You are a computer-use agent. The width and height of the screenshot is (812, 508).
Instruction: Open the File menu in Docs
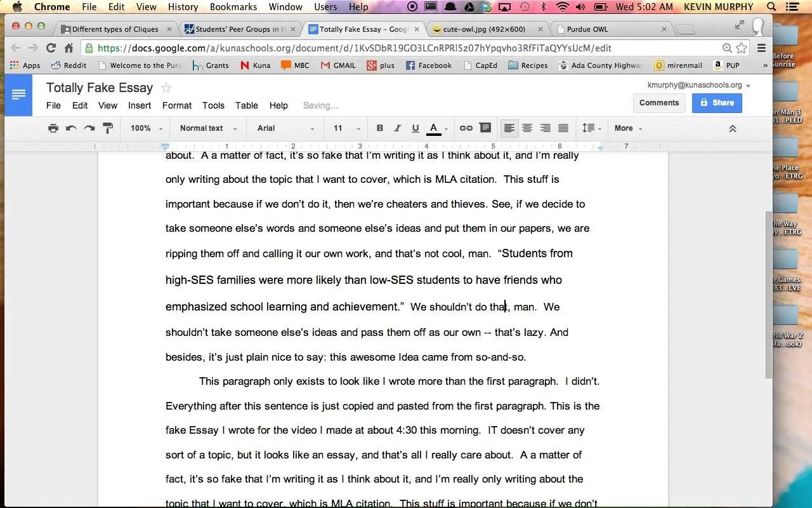pos(53,105)
